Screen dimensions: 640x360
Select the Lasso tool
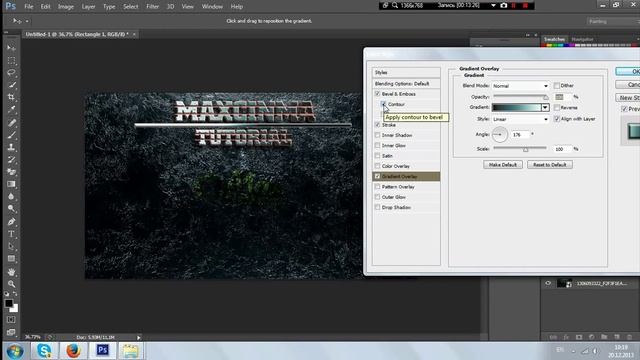click(x=11, y=73)
